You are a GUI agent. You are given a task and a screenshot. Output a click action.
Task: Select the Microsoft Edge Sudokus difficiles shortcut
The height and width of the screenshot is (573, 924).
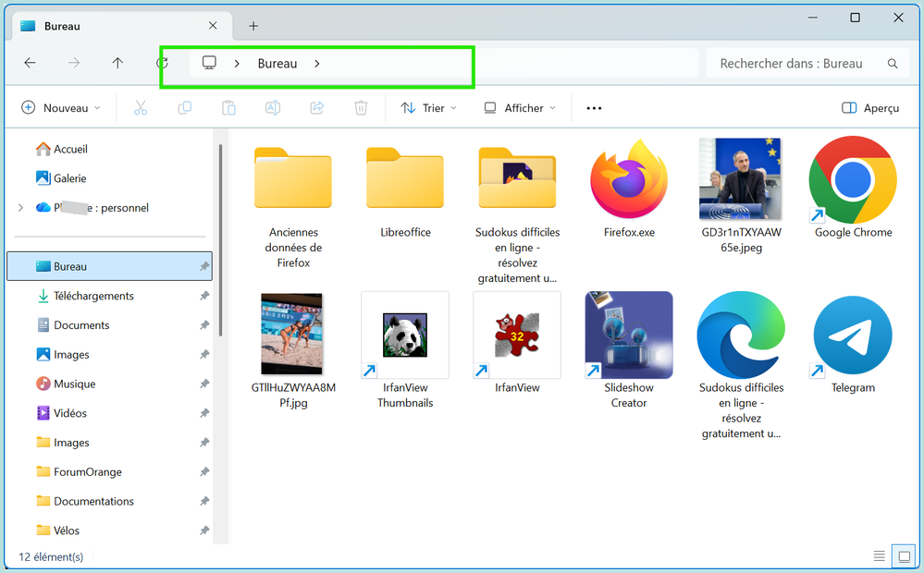point(741,335)
